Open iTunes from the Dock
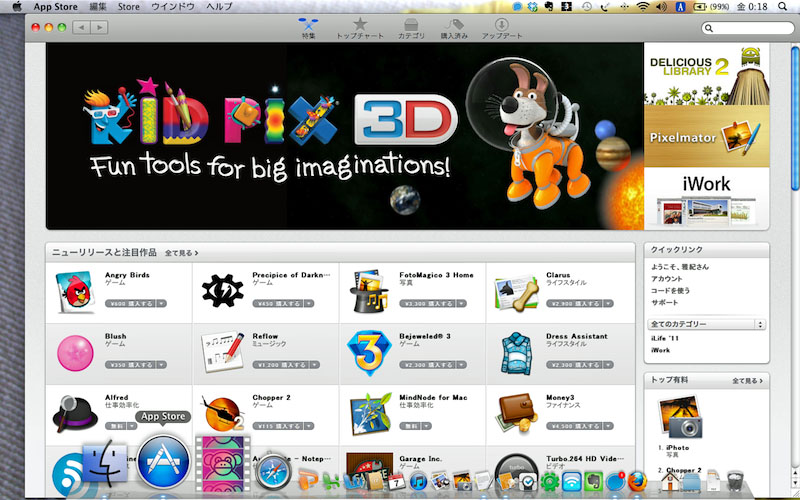Screen dimensions: 800x500 (418, 481)
